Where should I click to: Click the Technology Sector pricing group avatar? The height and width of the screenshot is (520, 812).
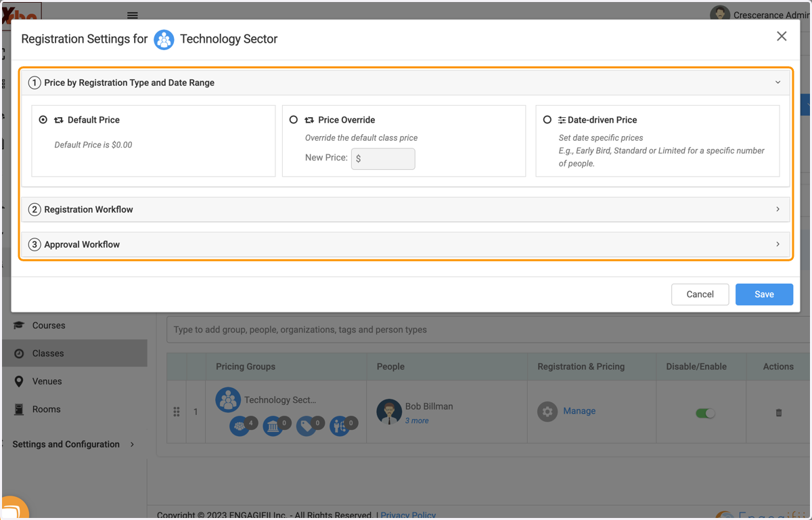228,400
